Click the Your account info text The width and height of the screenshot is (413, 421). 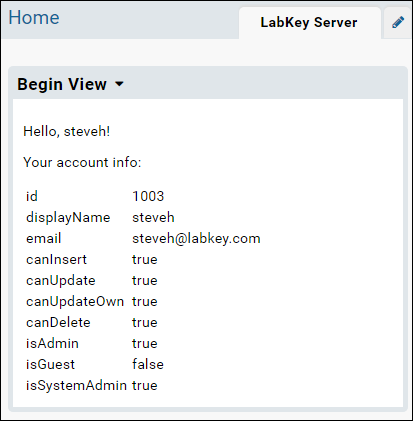[x=82, y=163]
